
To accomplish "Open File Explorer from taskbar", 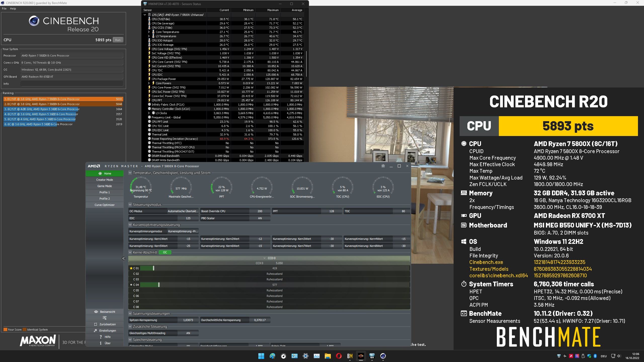I will [x=328, y=356].
